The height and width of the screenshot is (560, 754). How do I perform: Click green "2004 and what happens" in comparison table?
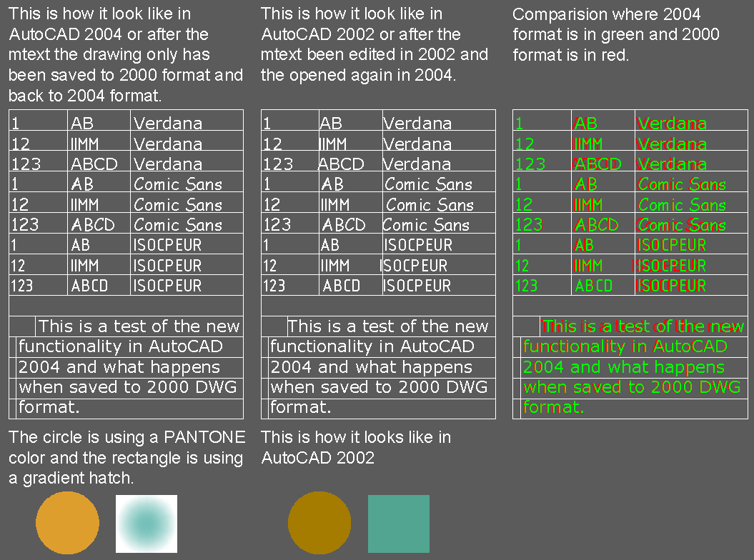pos(624,367)
